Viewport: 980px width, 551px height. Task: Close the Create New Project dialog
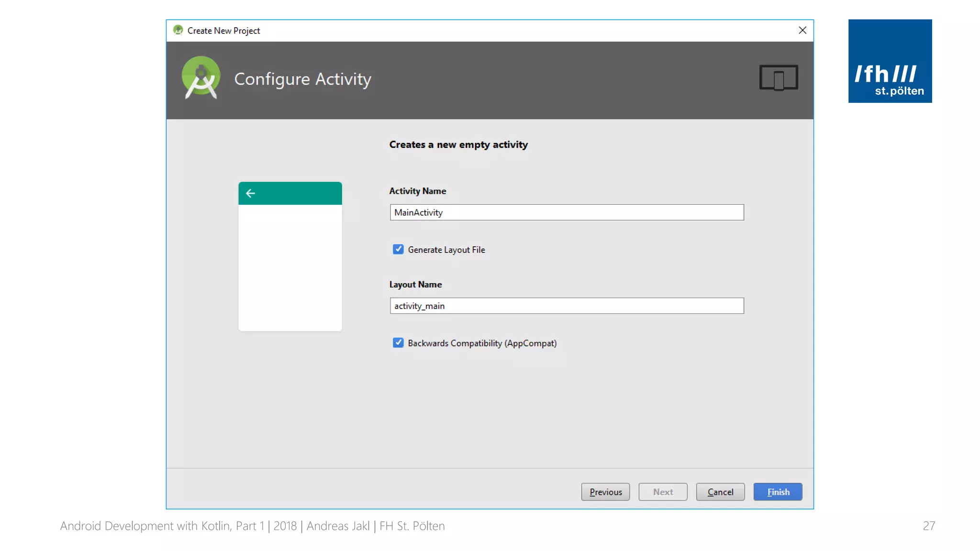point(802,30)
